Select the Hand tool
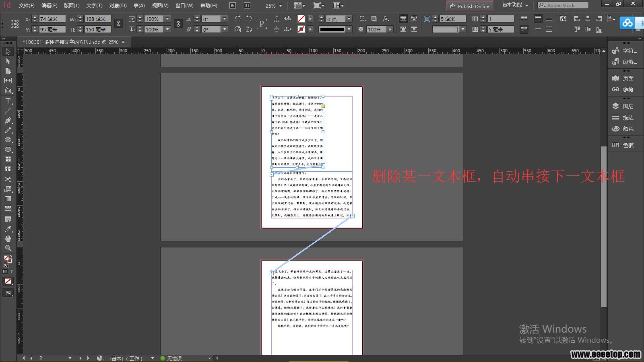Image resolution: width=644 pixels, height=362 pixels. tap(8, 239)
